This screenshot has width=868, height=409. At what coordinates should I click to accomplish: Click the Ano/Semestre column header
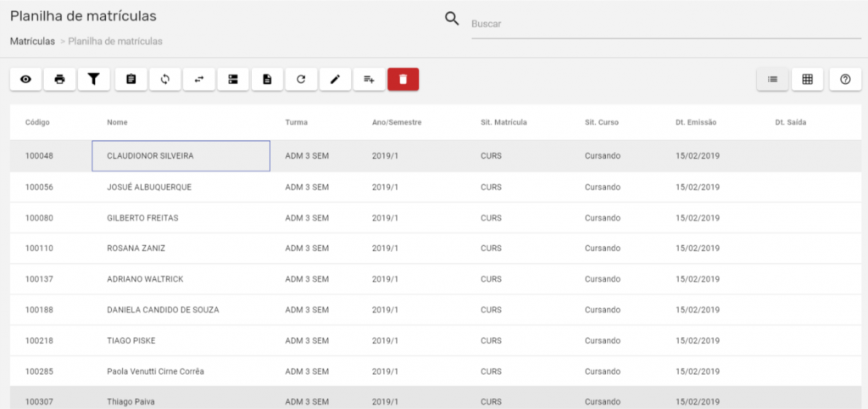[397, 122]
